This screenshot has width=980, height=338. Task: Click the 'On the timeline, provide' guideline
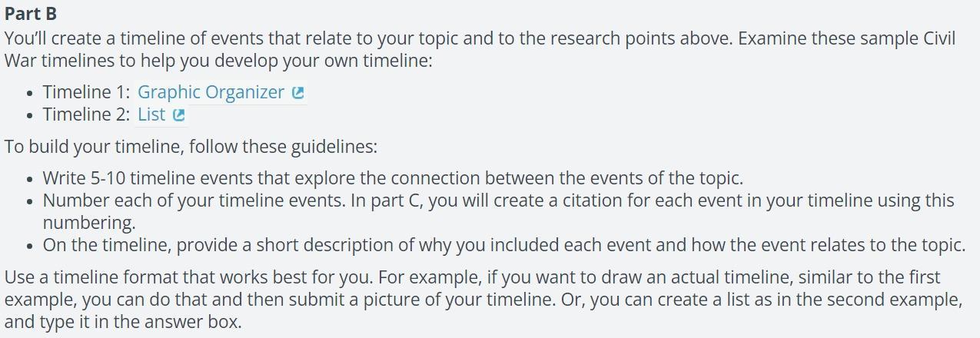coord(503,245)
